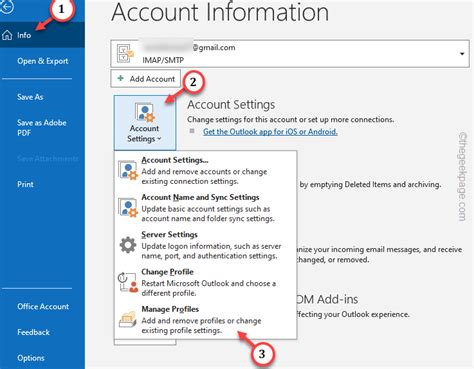This screenshot has width=474, height=369.
Task: Select the Manage Profiles entry
Action: 205,320
